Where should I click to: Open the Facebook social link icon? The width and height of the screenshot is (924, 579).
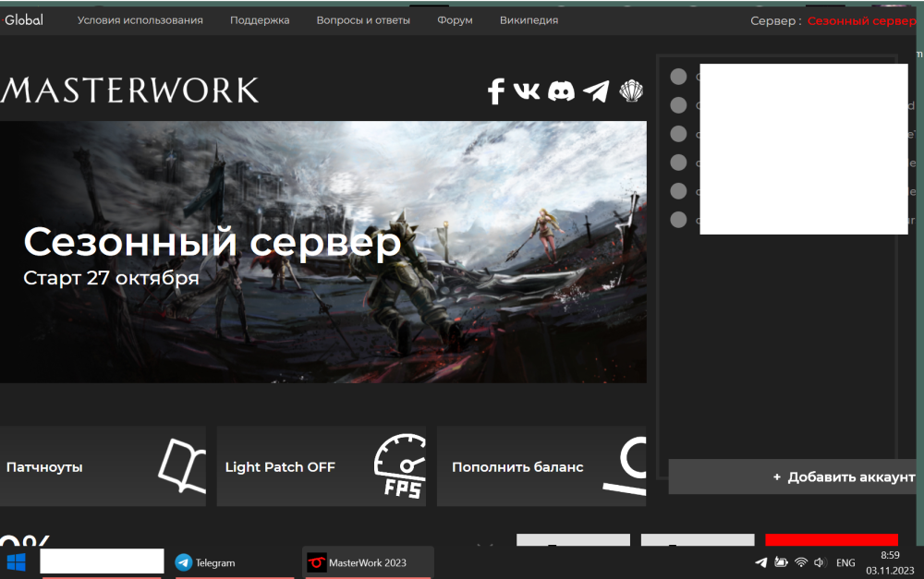[496, 90]
